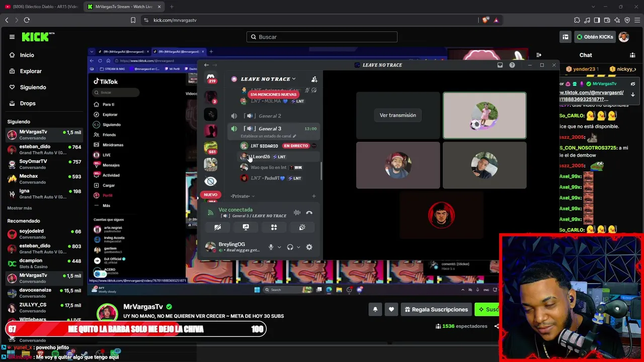Open the browser sidebar panel toggle

(x=597, y=20)
